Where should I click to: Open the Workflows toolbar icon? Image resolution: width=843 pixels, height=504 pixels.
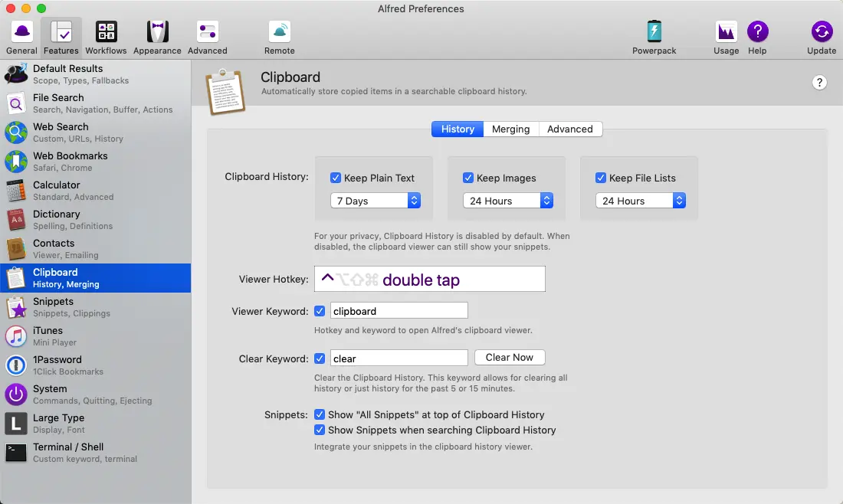(x=106, y=38)
